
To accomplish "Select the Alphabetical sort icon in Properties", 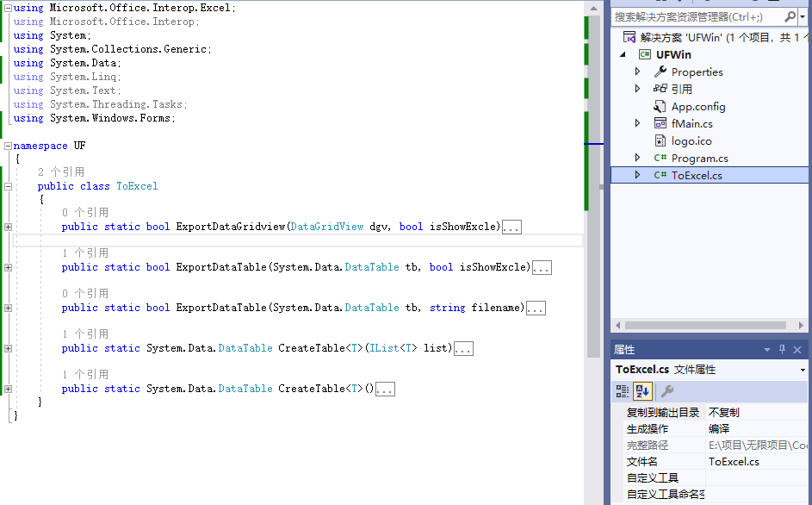I will (642, 391).
